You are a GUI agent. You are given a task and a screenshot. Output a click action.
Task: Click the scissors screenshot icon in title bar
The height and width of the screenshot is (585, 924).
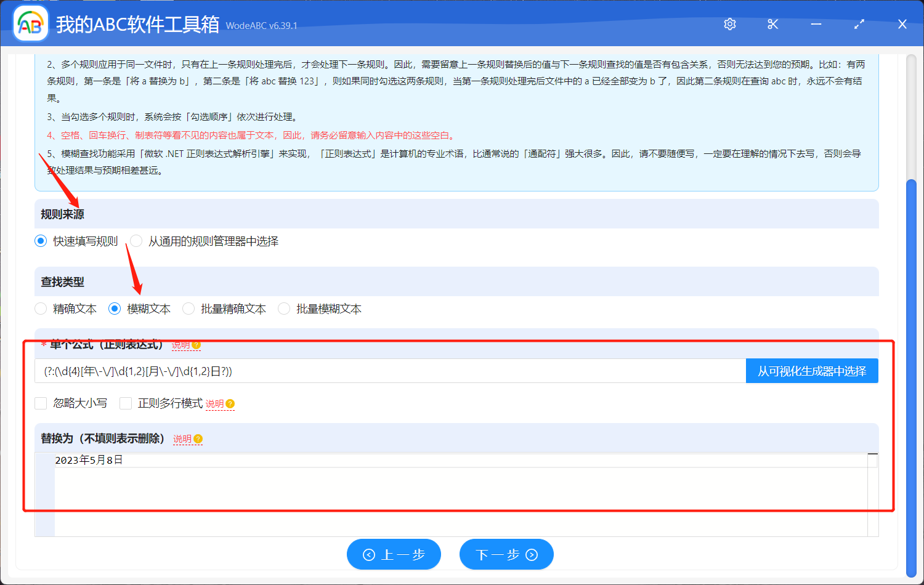click(x=772, y=24)
